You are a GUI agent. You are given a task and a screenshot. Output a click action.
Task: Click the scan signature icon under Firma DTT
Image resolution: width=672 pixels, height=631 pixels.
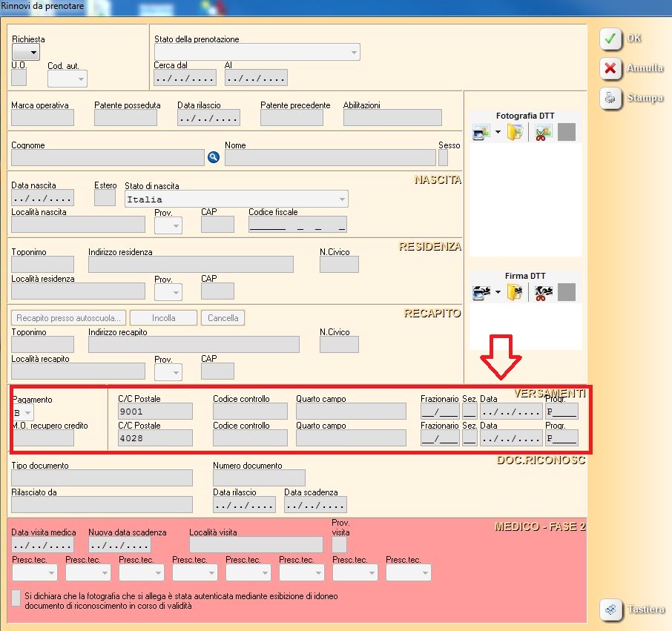(481, 292)
